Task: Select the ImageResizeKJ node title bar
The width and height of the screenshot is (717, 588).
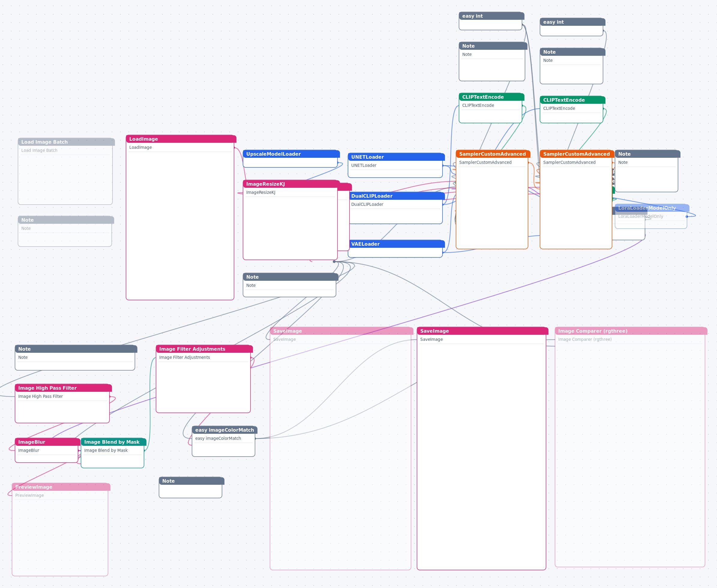Action: point(291,184)
